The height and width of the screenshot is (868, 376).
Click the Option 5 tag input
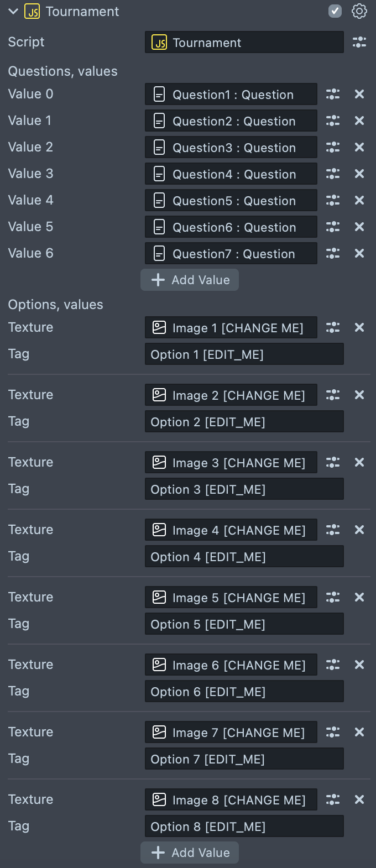point(244,624)
